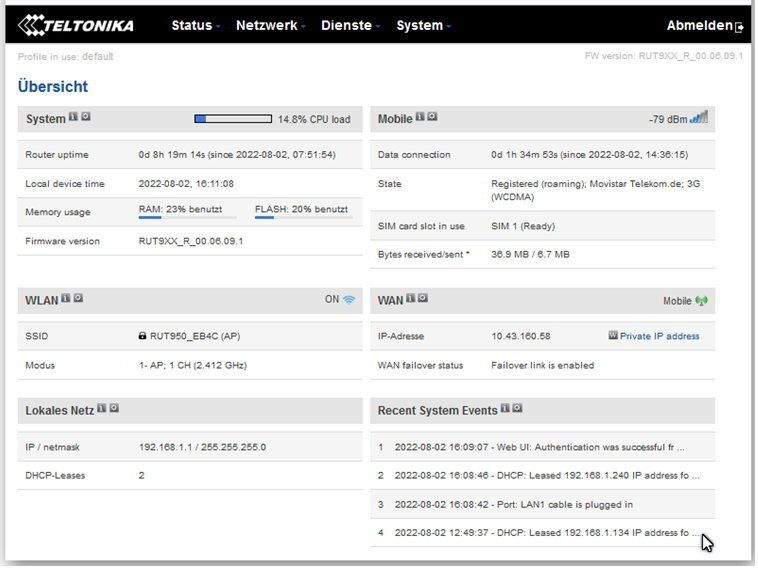The height and width of the screenshot is (569, 758).
Task: Click the mobile signal strength bars icon
Action: (x=699, y=117)
